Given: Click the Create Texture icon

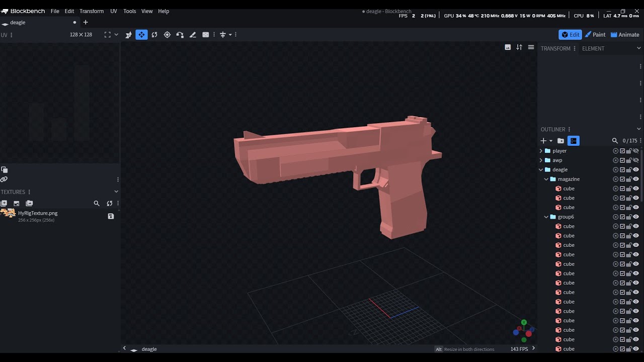Looking at the screenshot, I should [x=4, y=204].
